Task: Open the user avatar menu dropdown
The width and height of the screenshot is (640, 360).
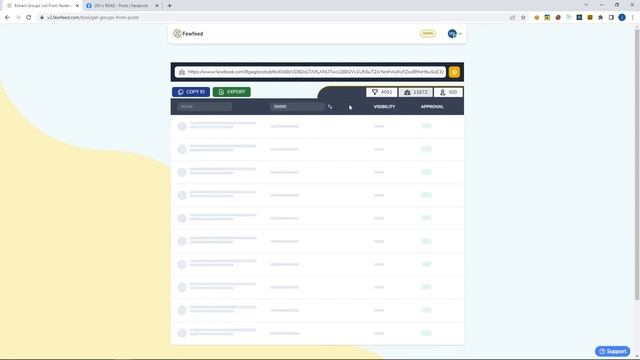Action: pos(454,34)
